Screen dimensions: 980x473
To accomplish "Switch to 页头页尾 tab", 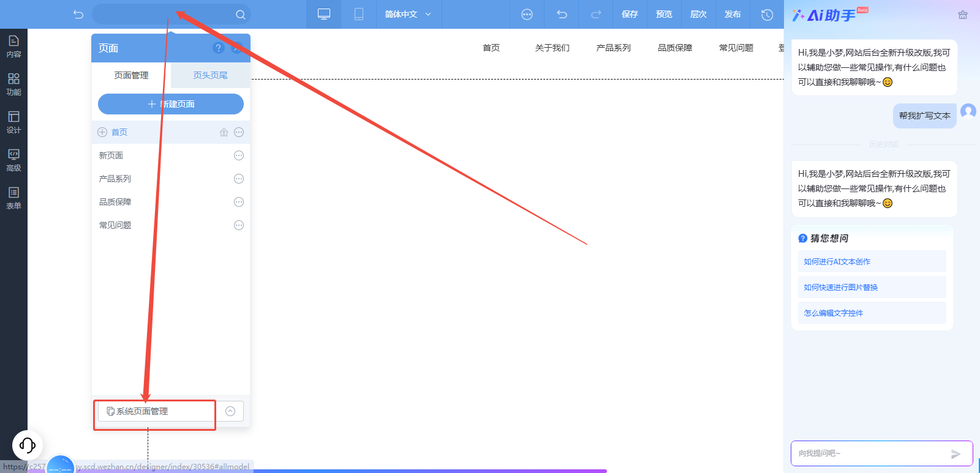I will point(210,75).
